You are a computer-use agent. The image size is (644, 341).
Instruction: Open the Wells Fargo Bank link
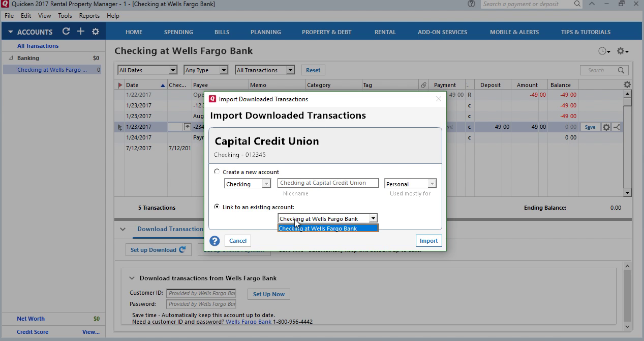coord(249,322)
